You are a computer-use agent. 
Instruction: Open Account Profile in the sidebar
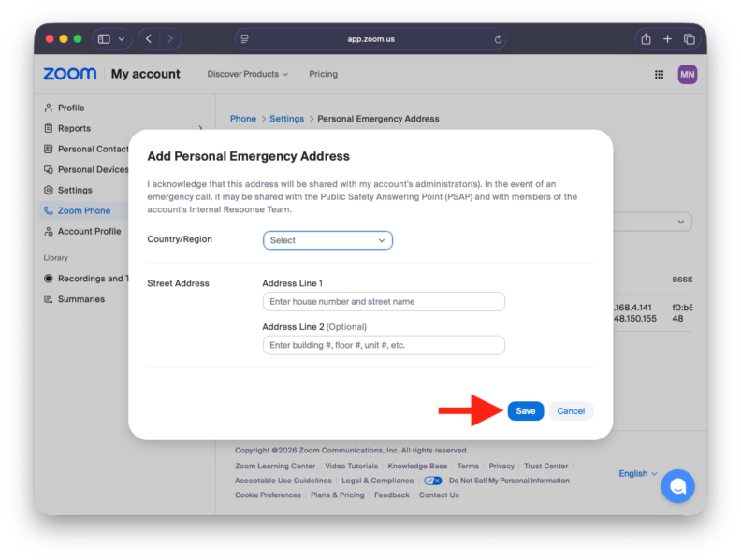coord(89,231)
